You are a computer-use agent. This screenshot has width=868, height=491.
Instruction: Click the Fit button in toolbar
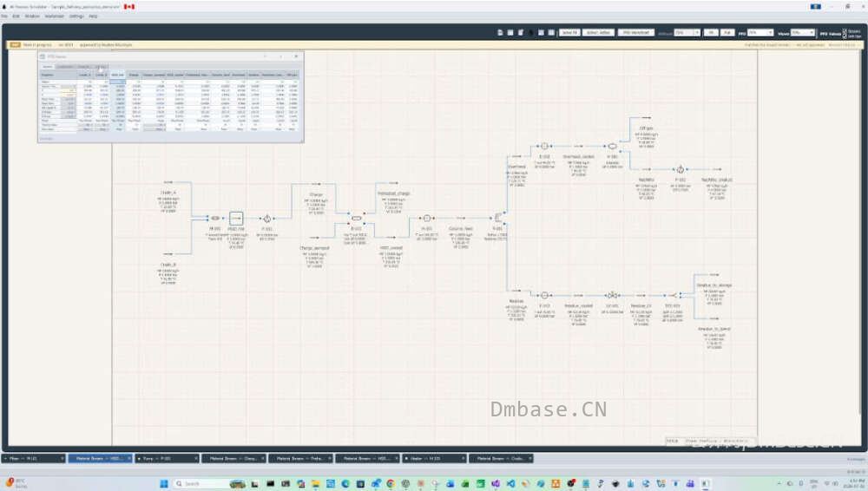click(x=712, y=33)
